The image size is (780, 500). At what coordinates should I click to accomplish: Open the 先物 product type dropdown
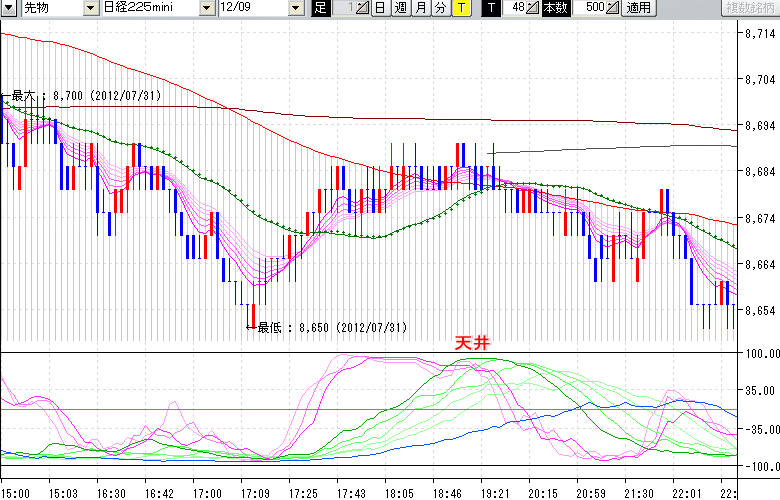(x=91, y=7)
